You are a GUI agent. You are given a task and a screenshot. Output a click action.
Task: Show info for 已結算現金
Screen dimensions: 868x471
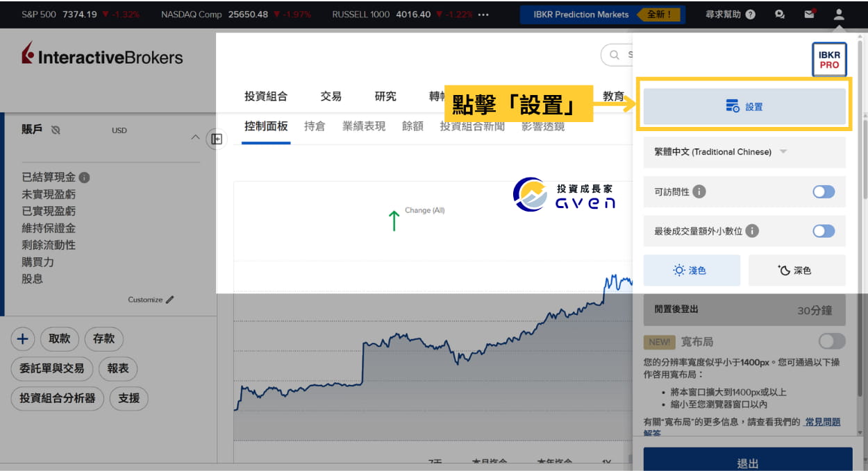pyautogui.click(x=84, y=177)
